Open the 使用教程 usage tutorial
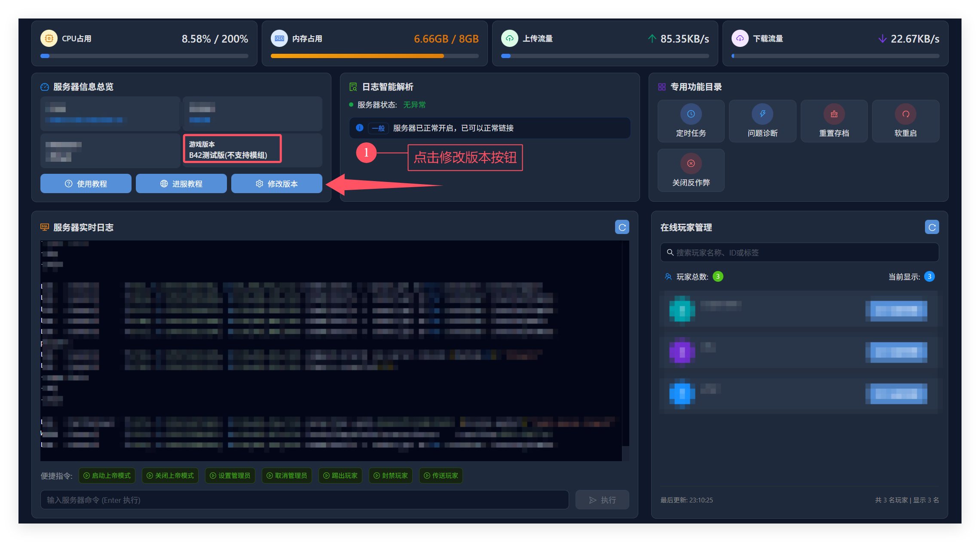Image resolution: width=980 pixels, height=542 pixels. (x=86, y=184)
